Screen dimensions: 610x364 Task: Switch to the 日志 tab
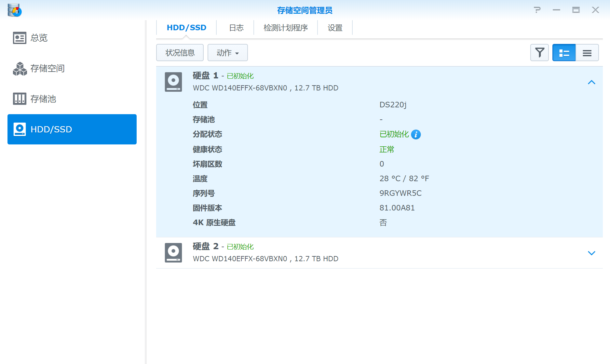pyautogui.click(x=236, y=28)
